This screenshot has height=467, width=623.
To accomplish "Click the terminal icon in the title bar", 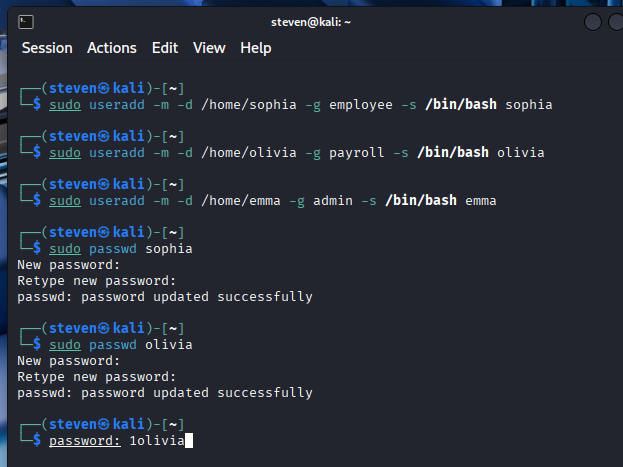I will pyautogui.click(x=26, y=22).
